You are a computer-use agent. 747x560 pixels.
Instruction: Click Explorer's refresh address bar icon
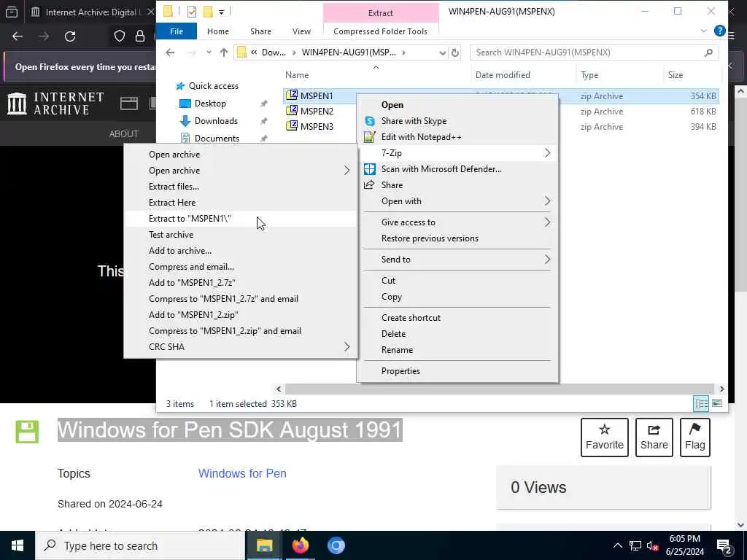tap(455, 52)
